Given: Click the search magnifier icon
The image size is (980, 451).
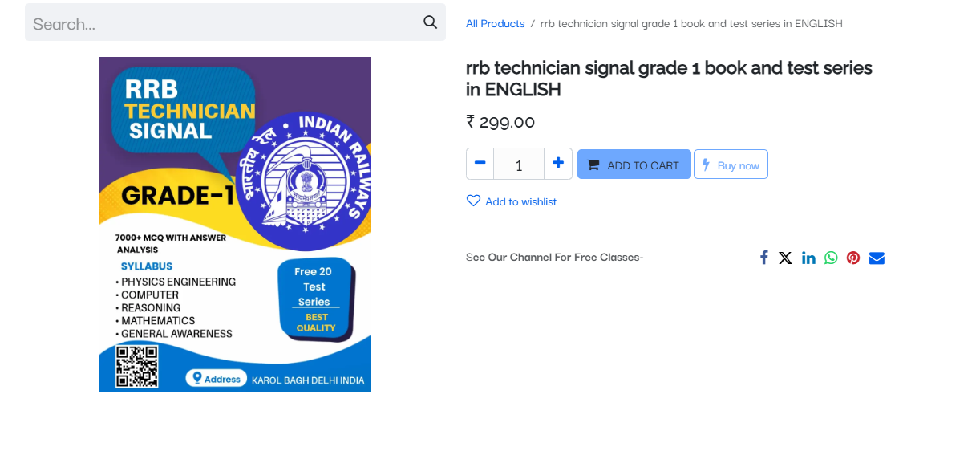Looking at the screenshot, I should [431, 22].
